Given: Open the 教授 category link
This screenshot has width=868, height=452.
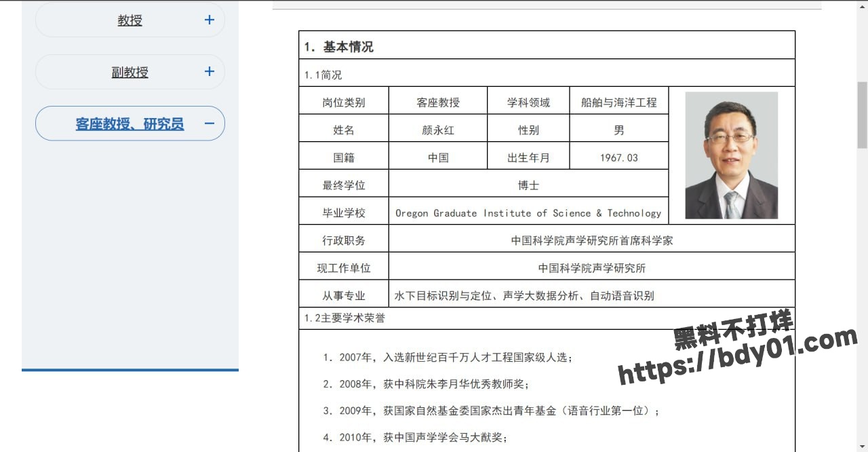Looking at the screenshot, I should [x=130, y=20].
